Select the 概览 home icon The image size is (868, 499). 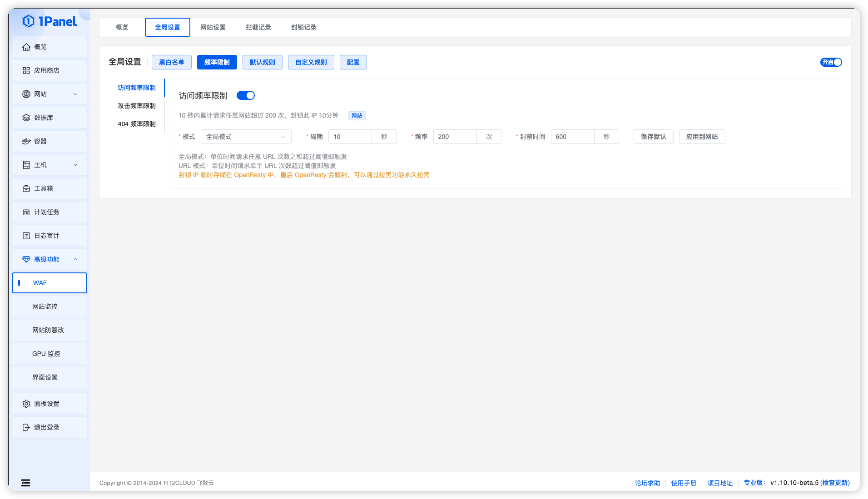point(26,47)
